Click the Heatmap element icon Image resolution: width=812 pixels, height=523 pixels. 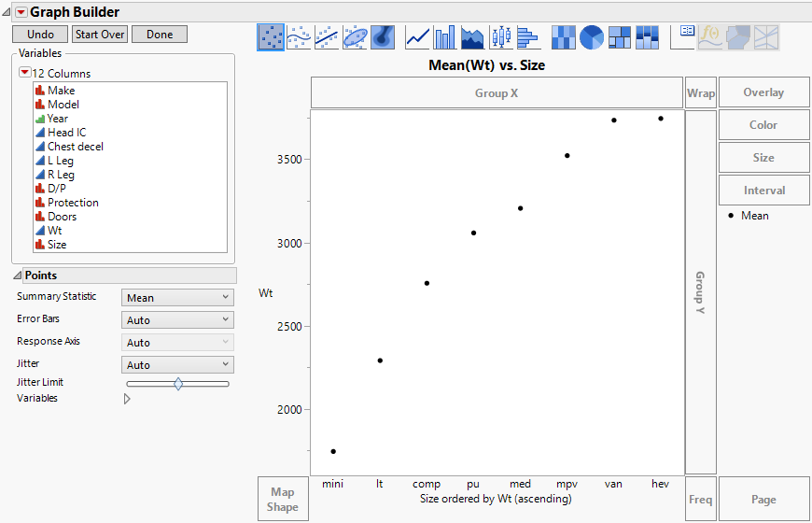563,36
